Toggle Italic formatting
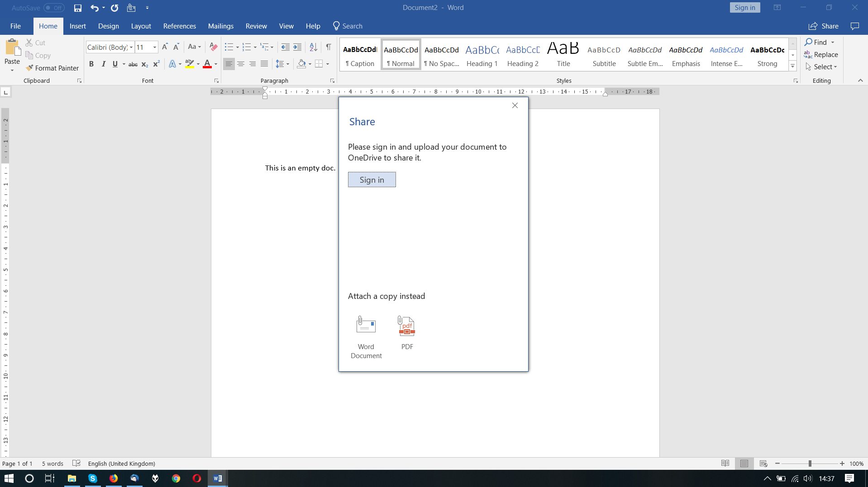Viewport: 868px width, 487px height. tap(103, 64)
